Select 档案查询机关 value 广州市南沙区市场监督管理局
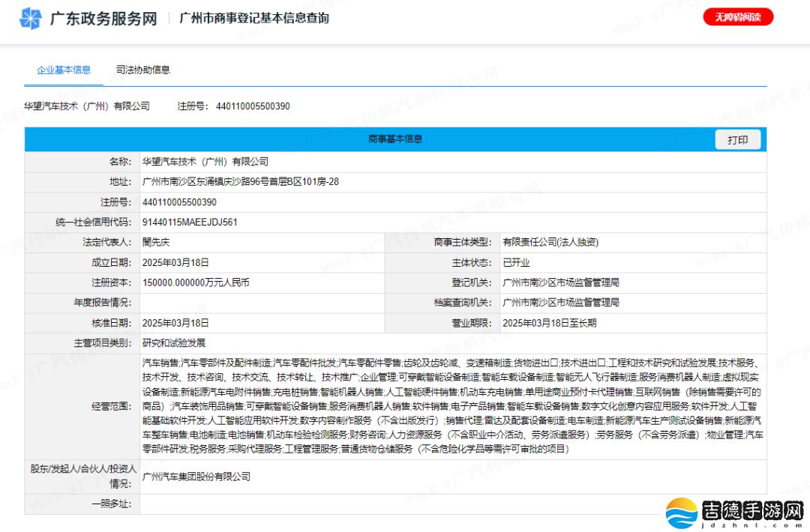Screen dimensions: 810x532 [560, 303]
